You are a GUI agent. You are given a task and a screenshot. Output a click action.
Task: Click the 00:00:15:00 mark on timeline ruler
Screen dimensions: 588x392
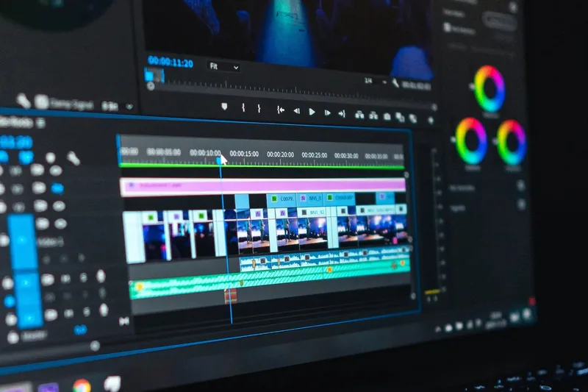pos(244,154)
